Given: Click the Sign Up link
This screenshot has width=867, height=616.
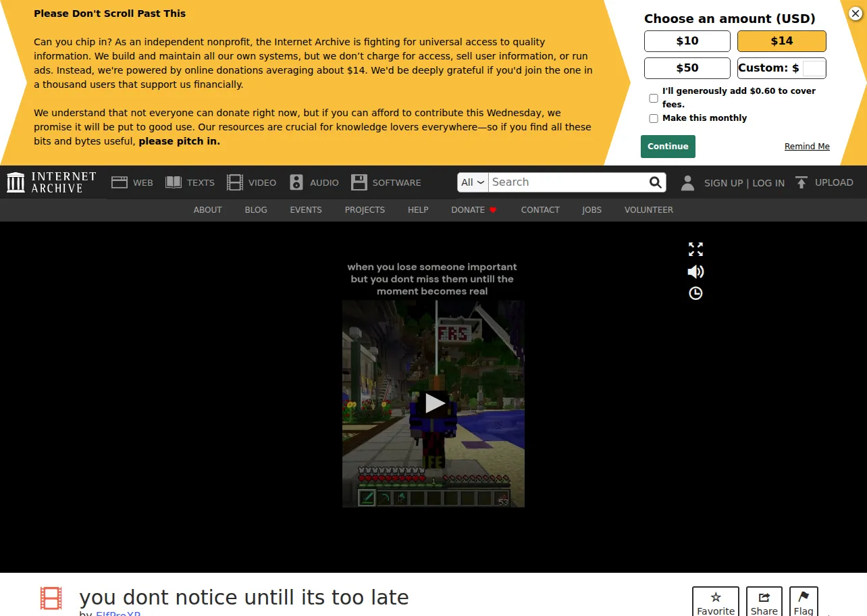Looking at the screenshot, I should (723, 183).
